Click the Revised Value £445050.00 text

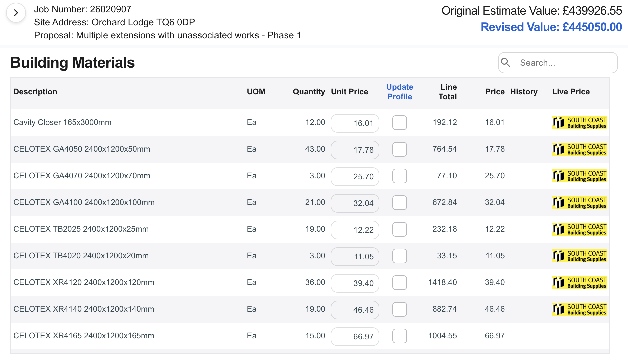pos(551,27)
